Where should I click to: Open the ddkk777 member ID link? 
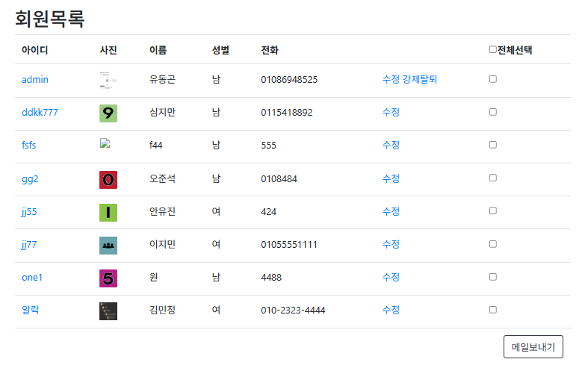coord(40,113)
